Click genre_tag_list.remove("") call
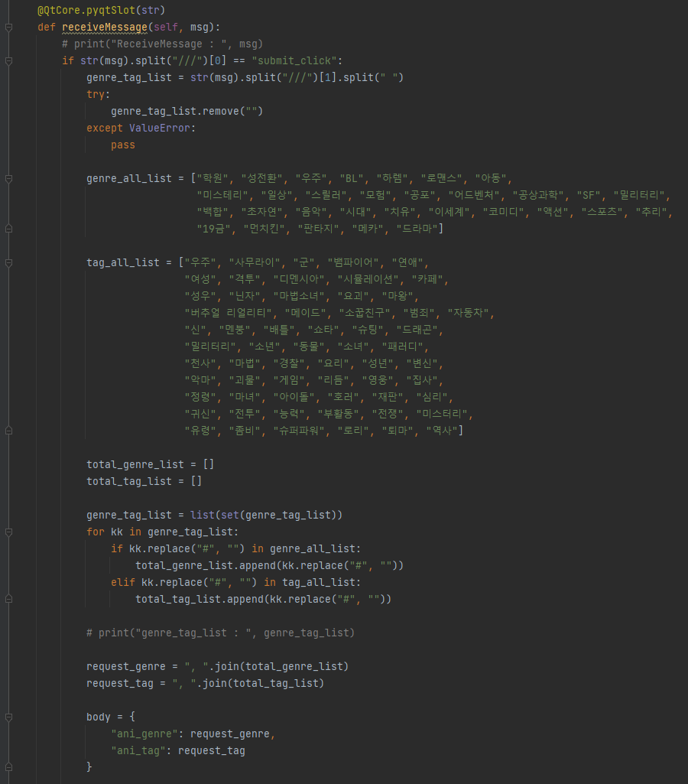This screenshot has height=784, width=688. pyautogui.click(x=187, y=111)
